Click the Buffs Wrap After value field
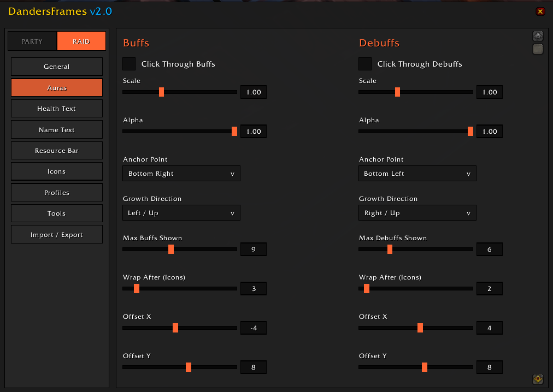 pyautogui.click(x=254, y=288)
